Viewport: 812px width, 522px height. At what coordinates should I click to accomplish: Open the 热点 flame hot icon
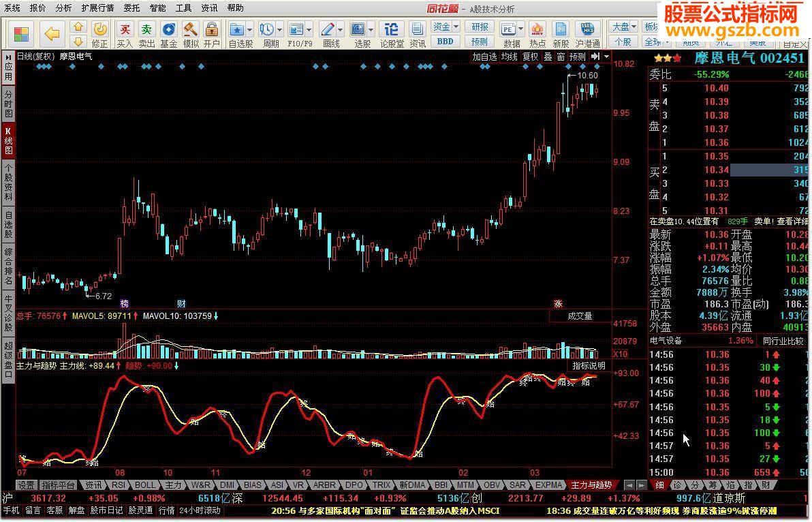(x=537, y=29)
